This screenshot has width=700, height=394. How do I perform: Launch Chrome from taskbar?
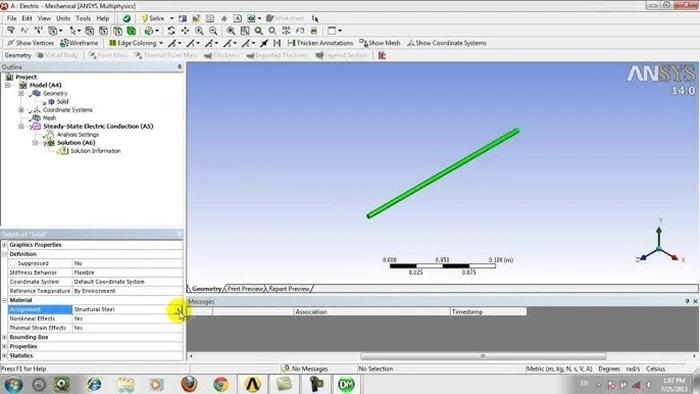tap(221, 384)
